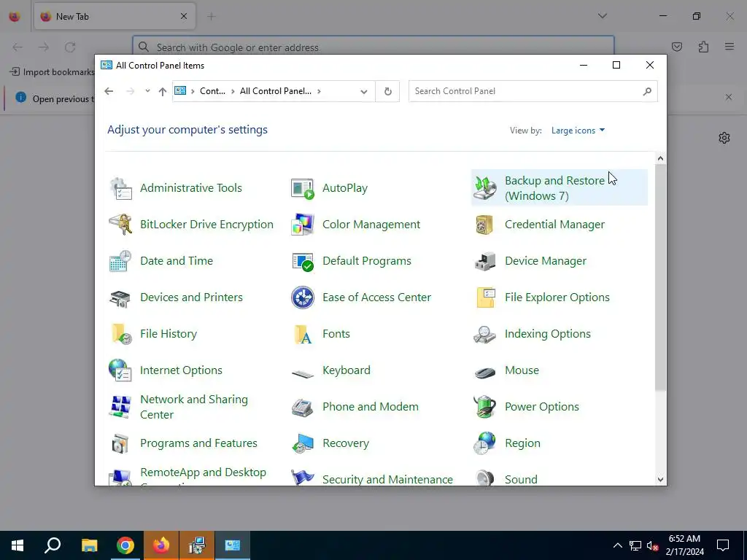Refresh the Control Panel view
The width and height of the screenshot is (747, 560).
click(x=388, y=91)
